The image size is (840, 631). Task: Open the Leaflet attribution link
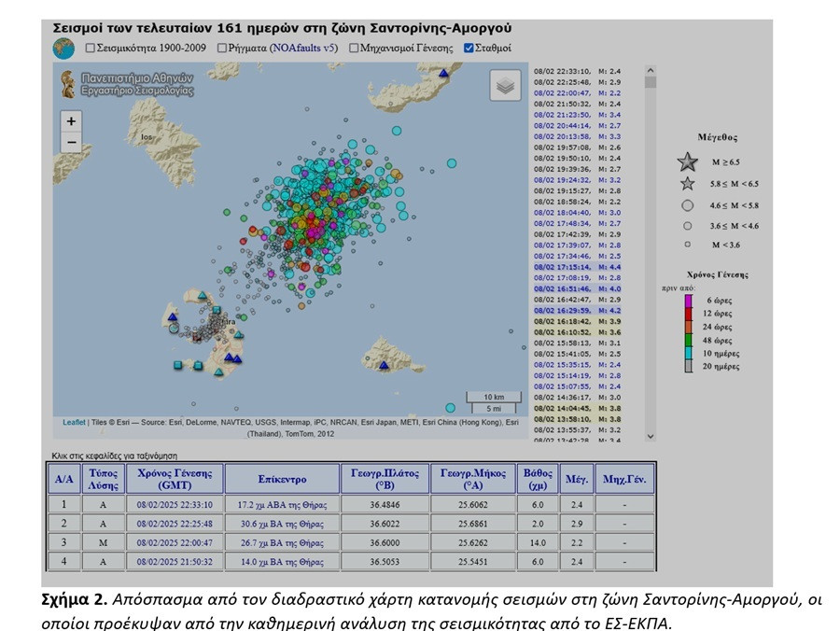pyautogui.click(x=74, y=422)
